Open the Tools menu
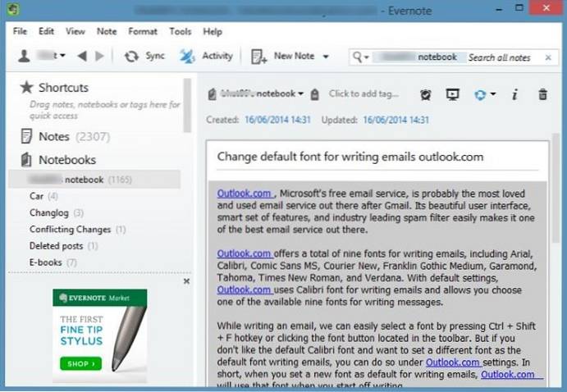This screenshot has height=392, width=567. point(180,31)
